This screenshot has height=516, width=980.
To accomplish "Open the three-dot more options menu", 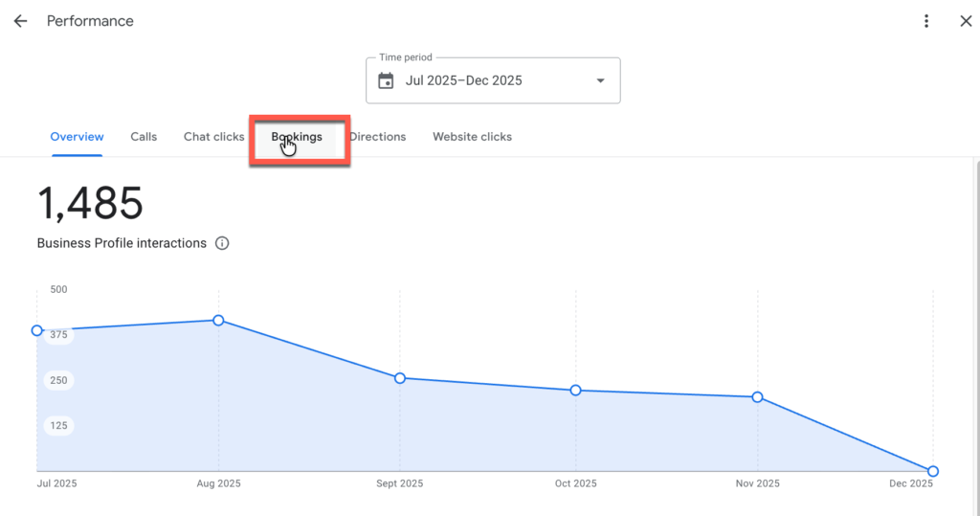I will coord(926,21).
